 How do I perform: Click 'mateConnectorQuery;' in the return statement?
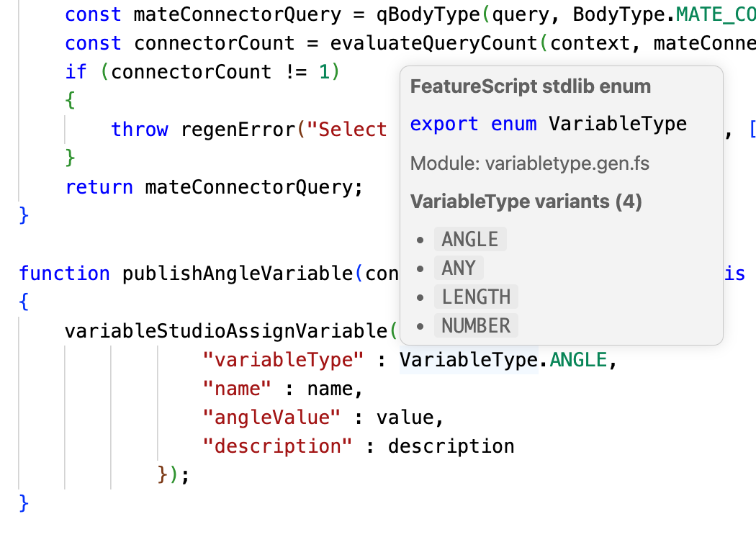[x=254, y=187]
